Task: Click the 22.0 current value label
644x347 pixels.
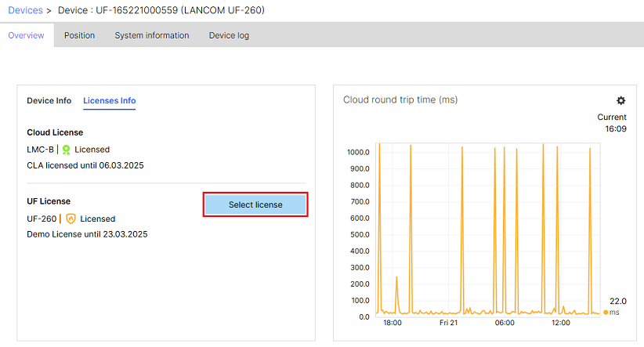Action: point(617,301)
